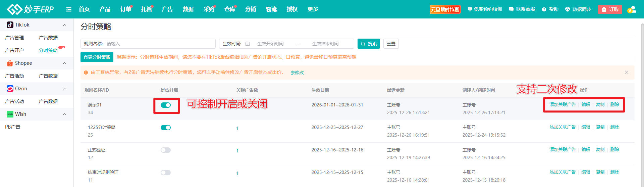Turn off the 演示01 strategy switch
This screenshot has width=644, height=187.
166,105
